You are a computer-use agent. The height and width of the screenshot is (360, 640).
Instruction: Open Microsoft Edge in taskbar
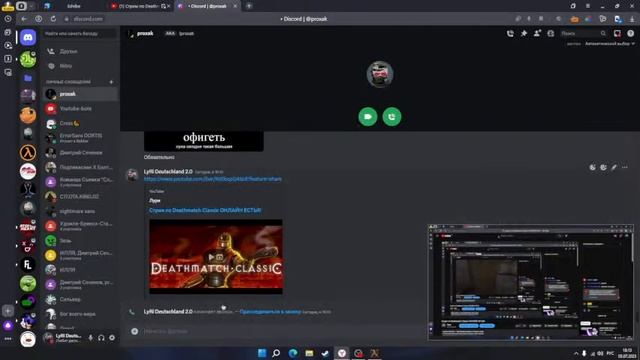point(293,353)
